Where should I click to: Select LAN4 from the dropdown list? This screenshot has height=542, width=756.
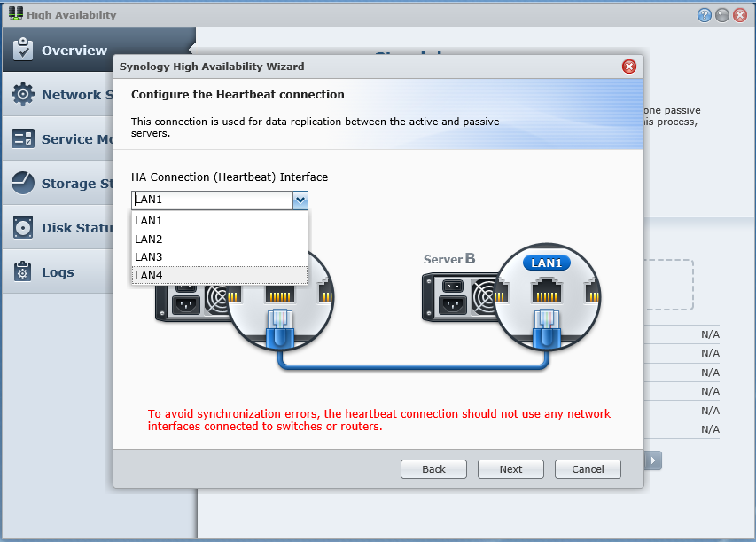[x=220, y=275]
